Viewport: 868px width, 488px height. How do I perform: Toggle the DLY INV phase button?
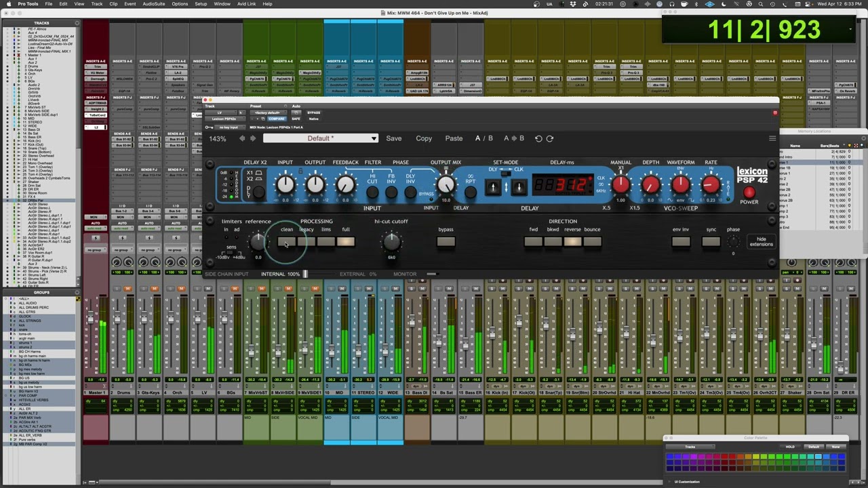[x=410, y=192]
